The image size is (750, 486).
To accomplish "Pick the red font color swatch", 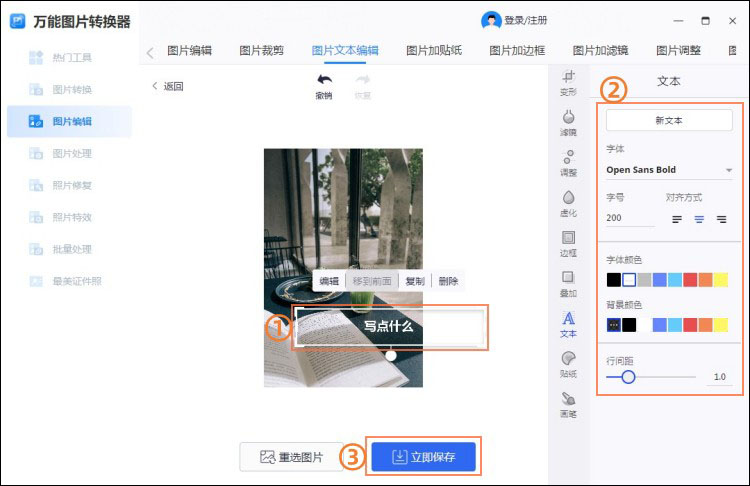I will point(690,280).
